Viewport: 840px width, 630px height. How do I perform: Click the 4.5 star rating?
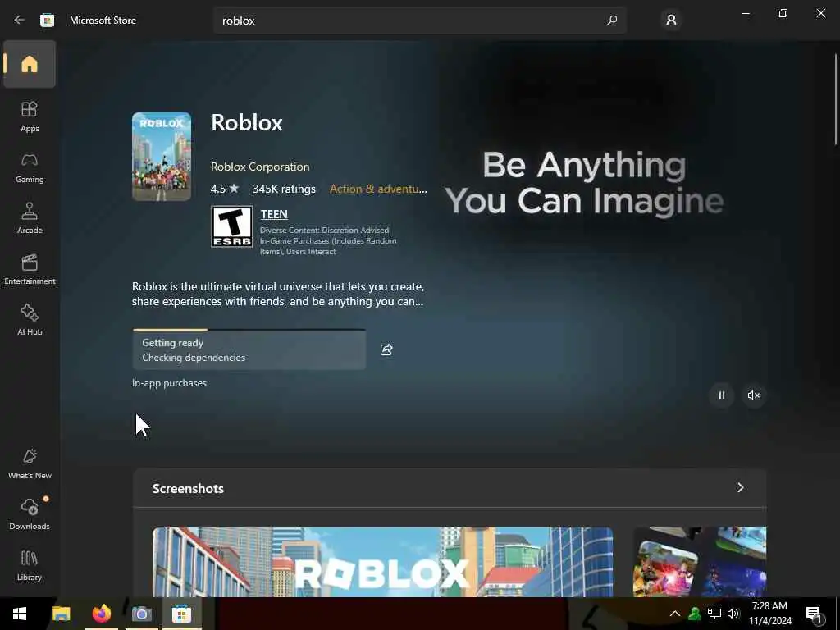pos(225,189)
